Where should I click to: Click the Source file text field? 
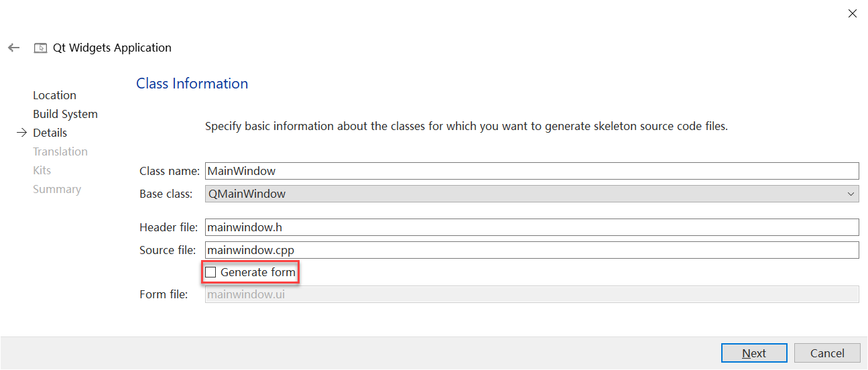coord(532,250)
